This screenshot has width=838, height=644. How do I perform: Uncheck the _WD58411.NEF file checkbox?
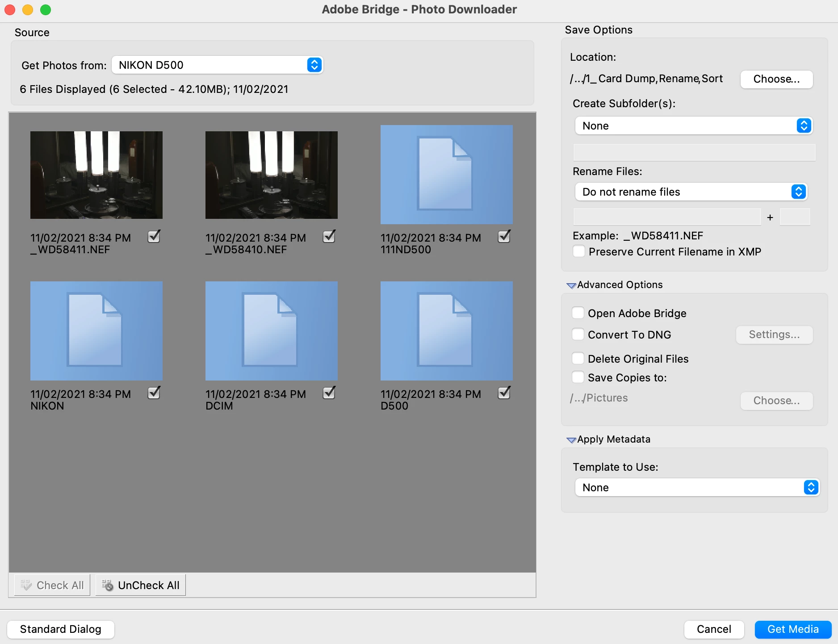click(154, 236)
